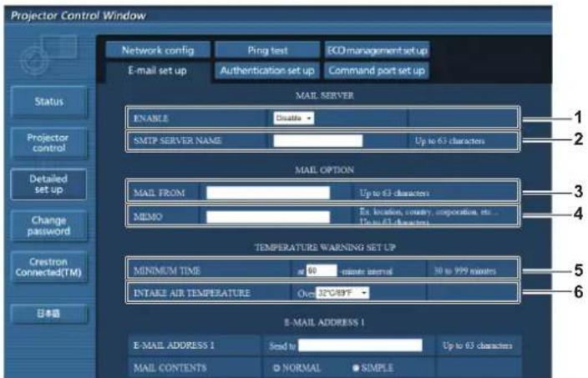Focus the SMTP SERVER NAME input field
The width and height of the screenshot is (588, 378).
(318, 141)
